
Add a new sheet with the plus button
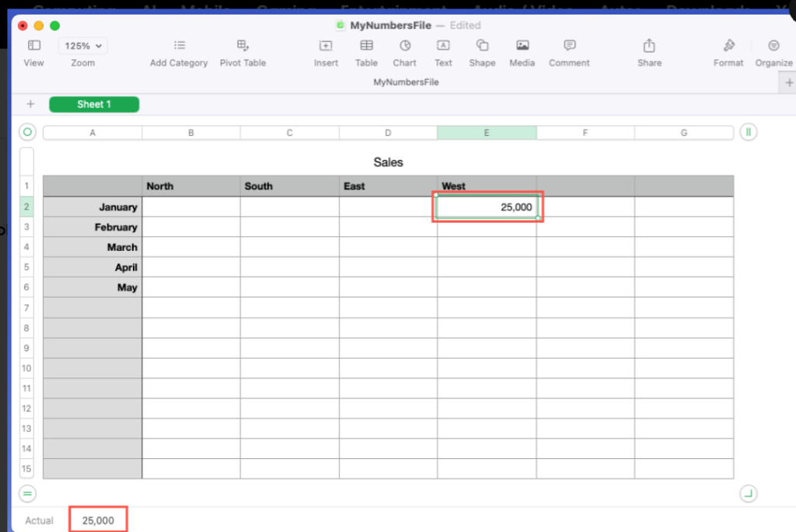[x=30, y=104]
